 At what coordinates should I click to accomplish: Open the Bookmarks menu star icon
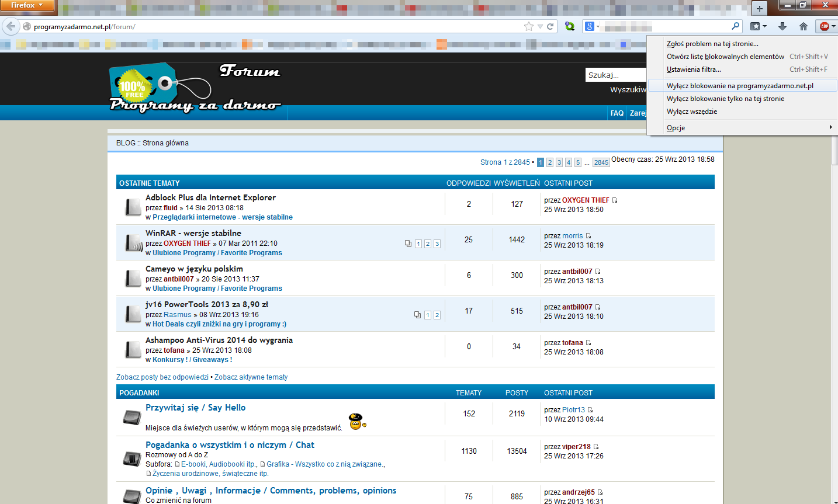pos(755,26)
